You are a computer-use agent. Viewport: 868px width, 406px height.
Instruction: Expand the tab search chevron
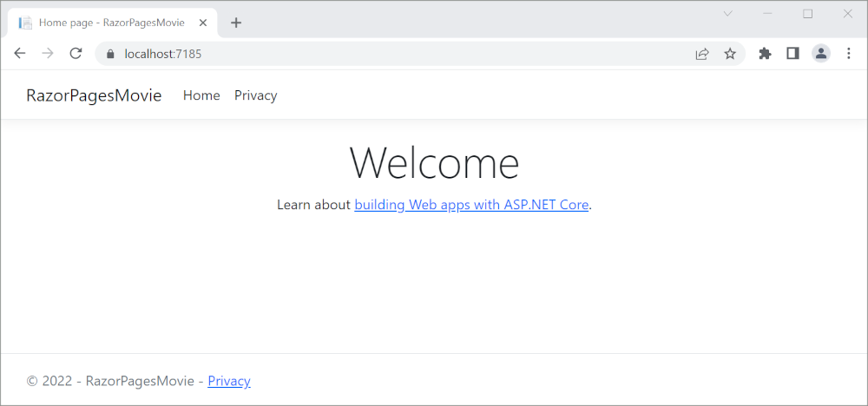tap(728, 14)
